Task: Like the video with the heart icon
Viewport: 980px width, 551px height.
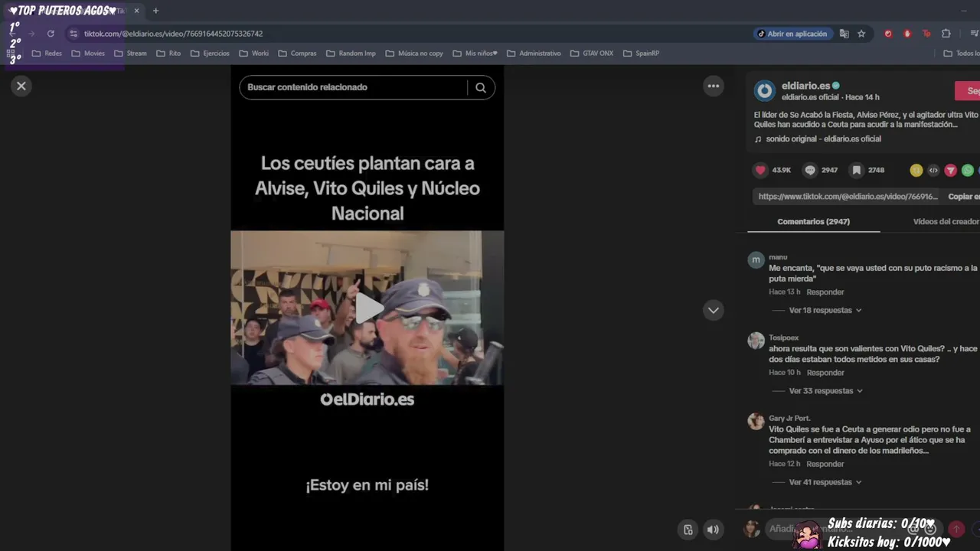Action: point(760,170)
